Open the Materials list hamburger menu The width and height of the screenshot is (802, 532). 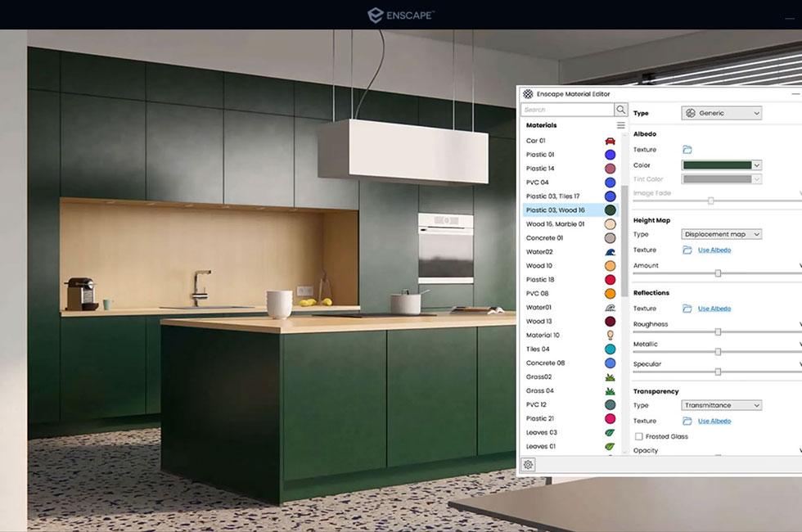click(621, 125)
